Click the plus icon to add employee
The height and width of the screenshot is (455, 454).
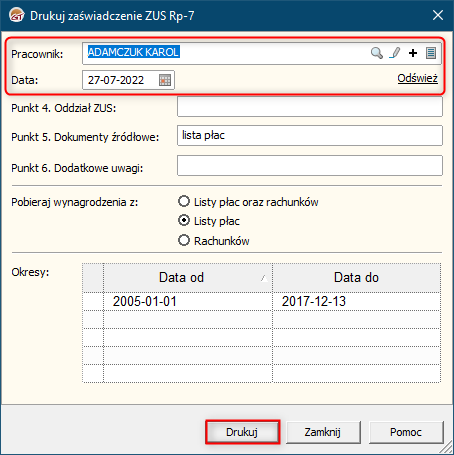pos(413,53)
